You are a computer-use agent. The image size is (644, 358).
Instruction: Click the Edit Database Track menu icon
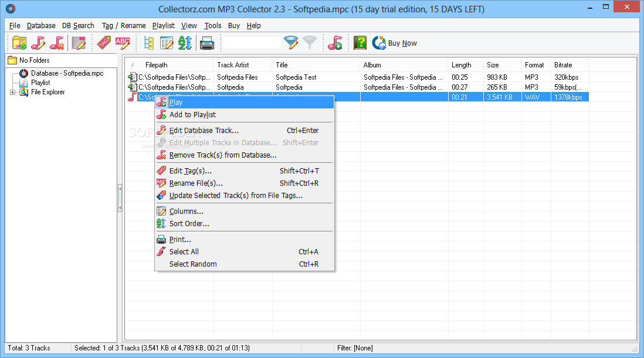pyautogui.click(x=161, y=131)
